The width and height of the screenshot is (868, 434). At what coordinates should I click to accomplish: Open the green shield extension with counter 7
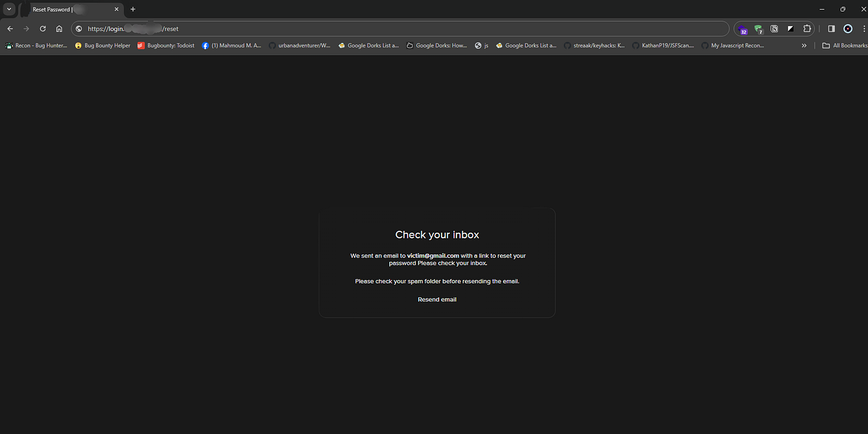pos(758,29)
